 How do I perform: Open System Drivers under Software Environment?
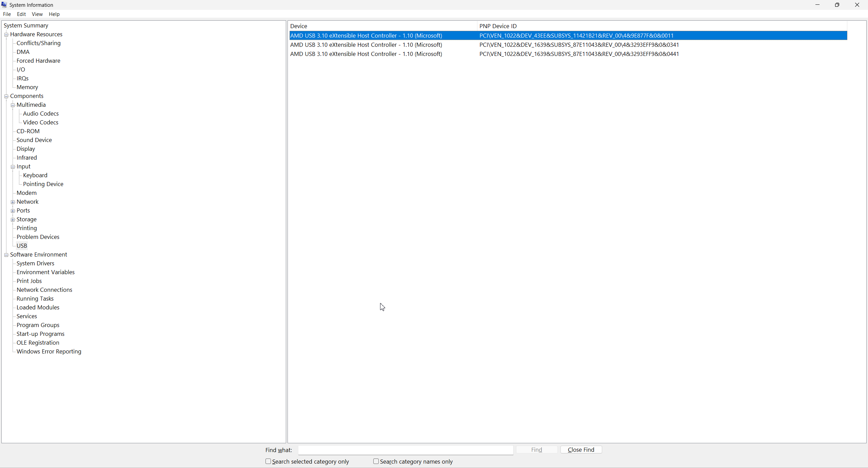(35, 263)
